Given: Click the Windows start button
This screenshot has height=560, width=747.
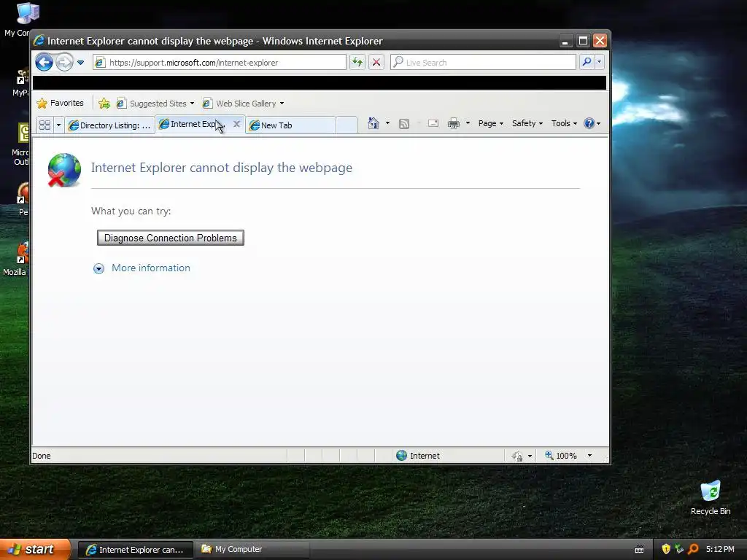Looking at the screenshot, I should tap(35, 550).
